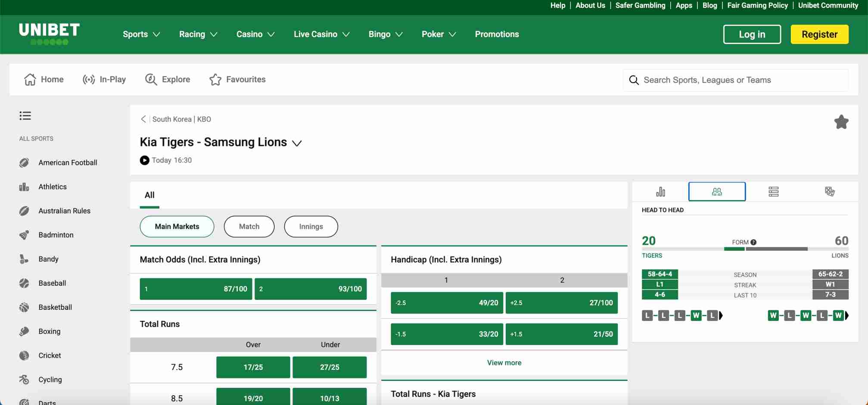Select the head-to-head people icon tab

717,191
